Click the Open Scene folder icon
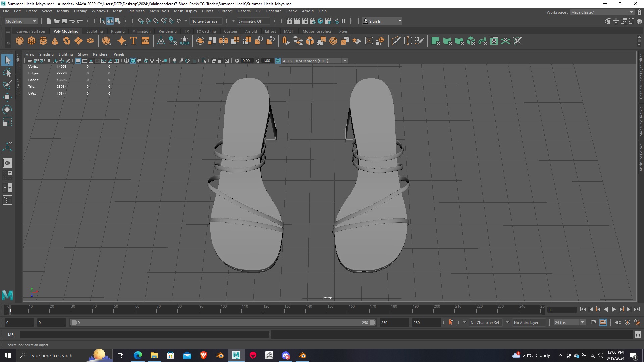Viewport: 644px width, 362px height. pyautogui.click(x=57, y=21)
